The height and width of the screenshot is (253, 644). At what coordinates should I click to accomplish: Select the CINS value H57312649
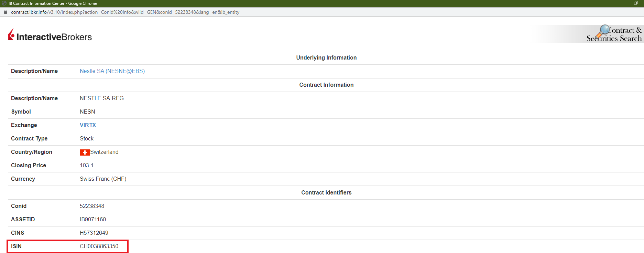click(94, 233)
